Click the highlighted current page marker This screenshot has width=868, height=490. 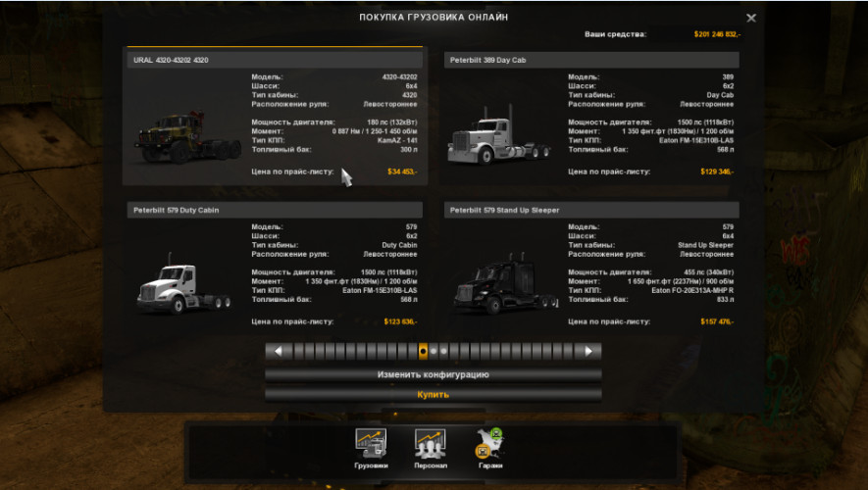click(423, 351)
